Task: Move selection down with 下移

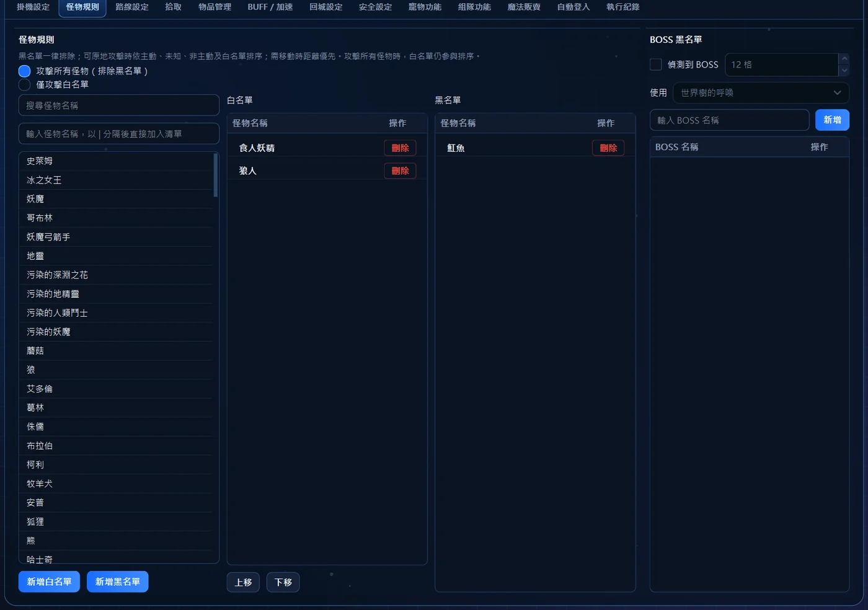Action: (x=283, y=583)
